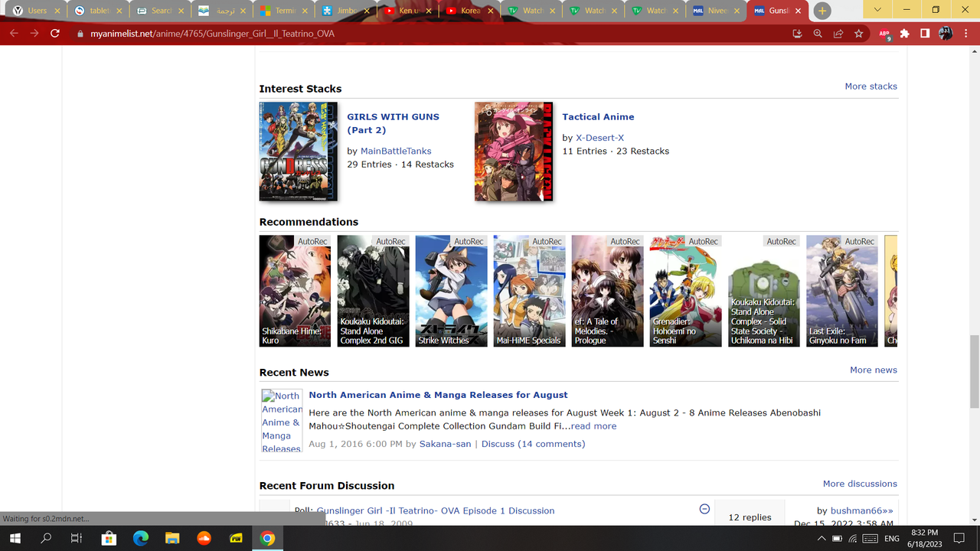The width and height of the screenshot is (980, 551).
Task: Open the Extensions puzzle-piece icon
Action: (x=904, y=34)
